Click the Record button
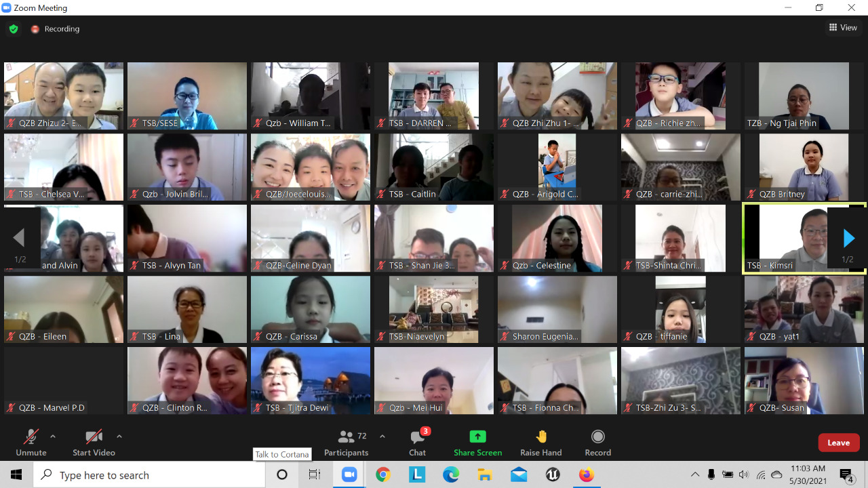This screenshot has height=488, width=868. tap(597, 443)
